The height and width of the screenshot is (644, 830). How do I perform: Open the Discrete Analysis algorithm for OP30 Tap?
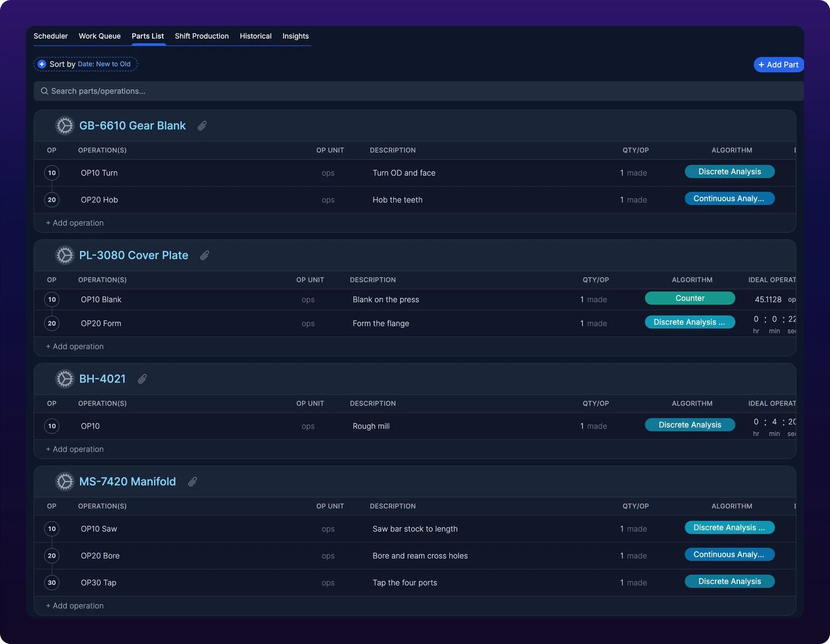pos(729,581)
